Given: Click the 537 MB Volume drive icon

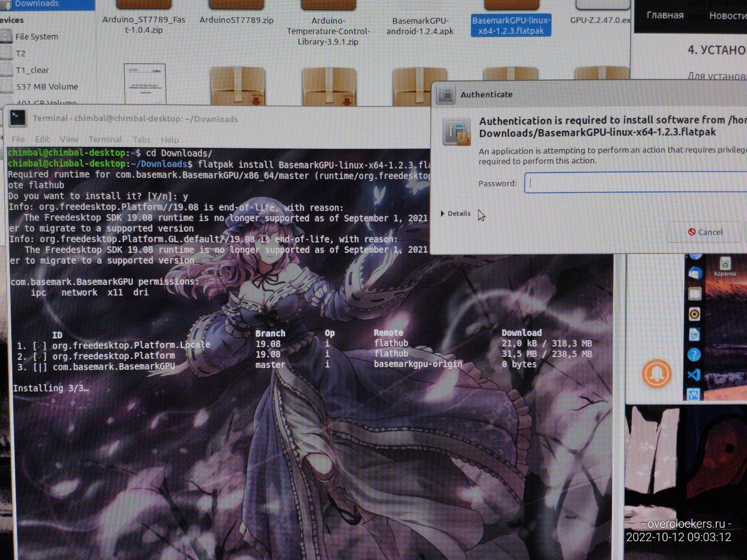Looking at the screenshot, I should click(x=6, y=87).
